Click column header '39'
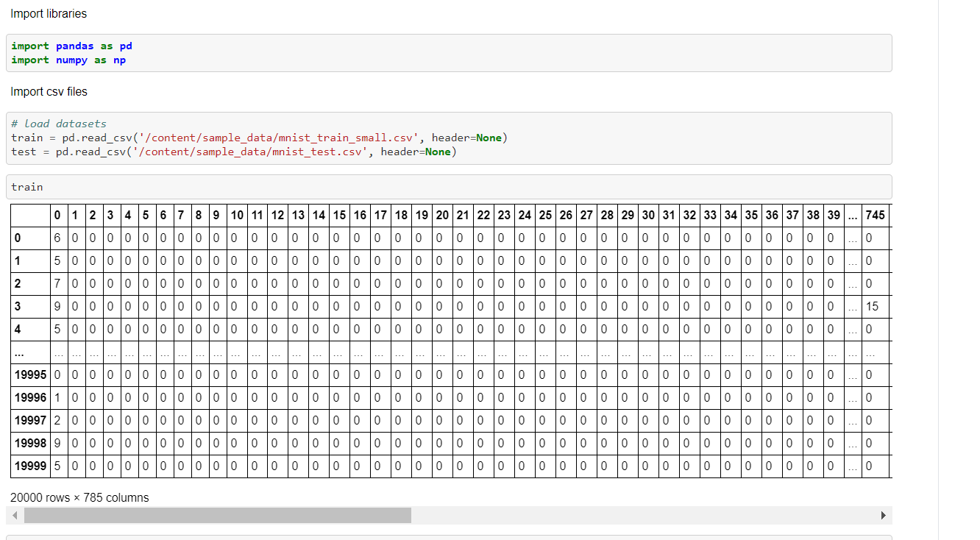Image resolution: width=980 pixels, height=540 pixels. (834, 216)
